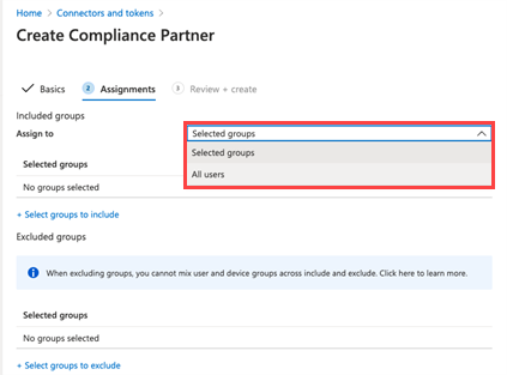Viewport: 507px width, 375px height.
Task: Collapse the Assign to dropdown chevron
Action: (x=481, y=134)
